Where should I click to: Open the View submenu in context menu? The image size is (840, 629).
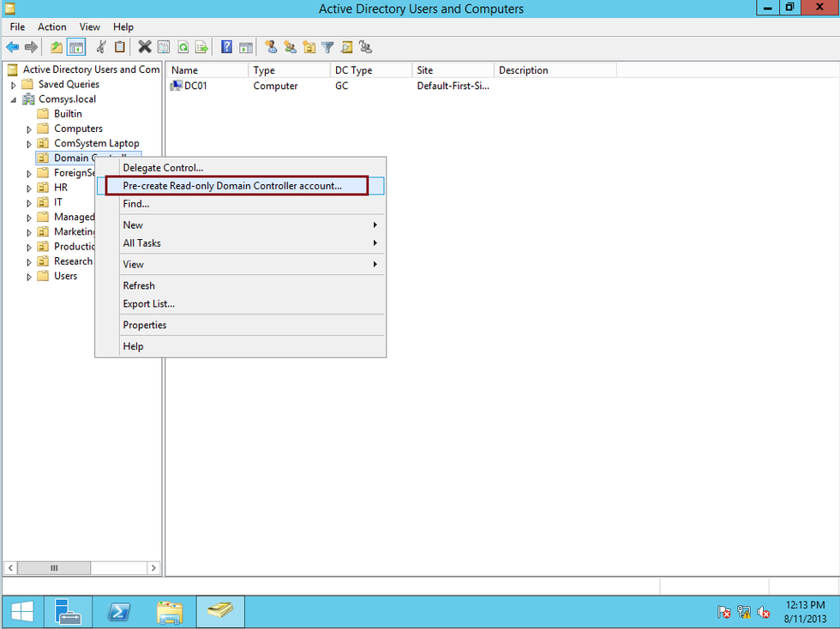pos(241,264)
